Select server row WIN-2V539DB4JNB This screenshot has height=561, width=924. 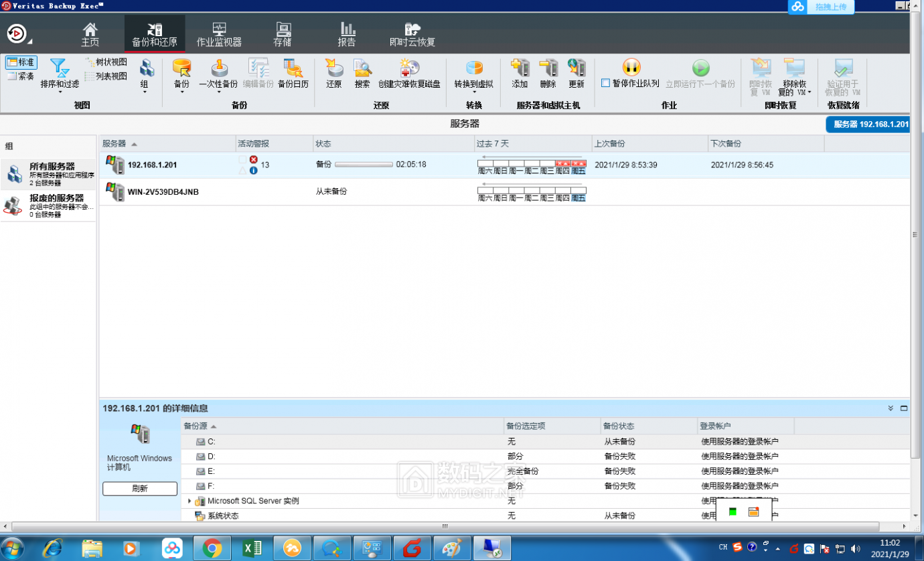click(x=504, y=191)
